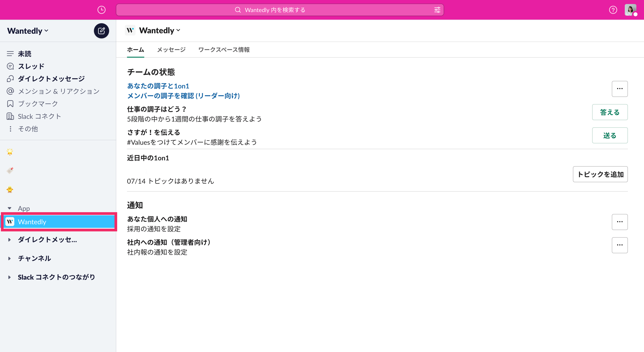Click the ダイレクトメッセージ icon
The image size is (644, 352).
10,79
